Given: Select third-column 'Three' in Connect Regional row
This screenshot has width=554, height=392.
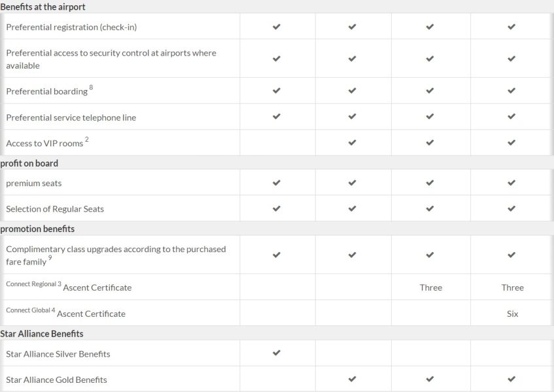Looking at the screenshot, I should tap(431, 287).
